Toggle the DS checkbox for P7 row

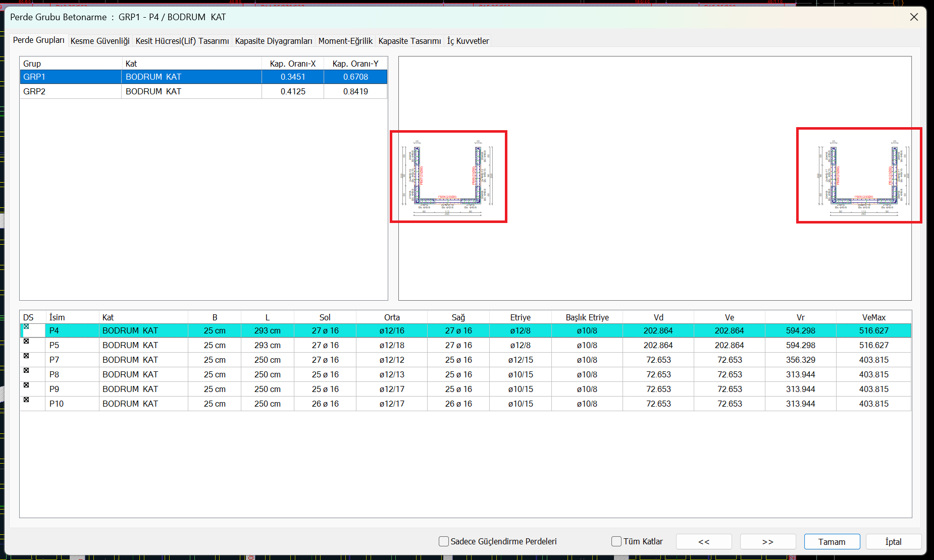[26, 356]
